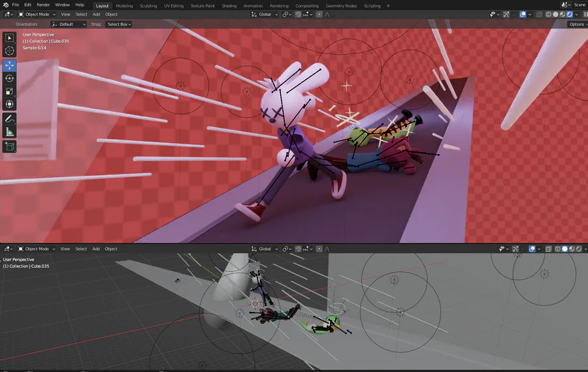This screenshot has height=372, width=588.
Task: Open the Object Mode dropdown in the bottom viewport
Action: pos(37,249)
